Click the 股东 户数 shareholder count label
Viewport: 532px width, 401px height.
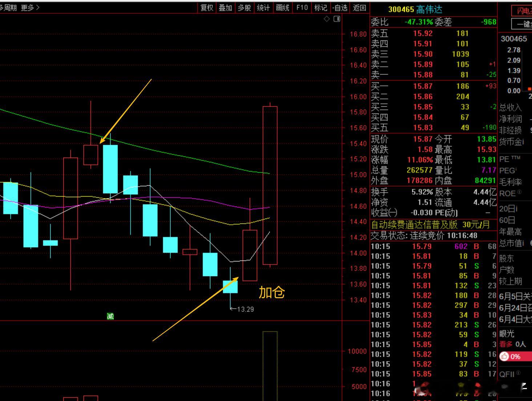coord(507,264)
